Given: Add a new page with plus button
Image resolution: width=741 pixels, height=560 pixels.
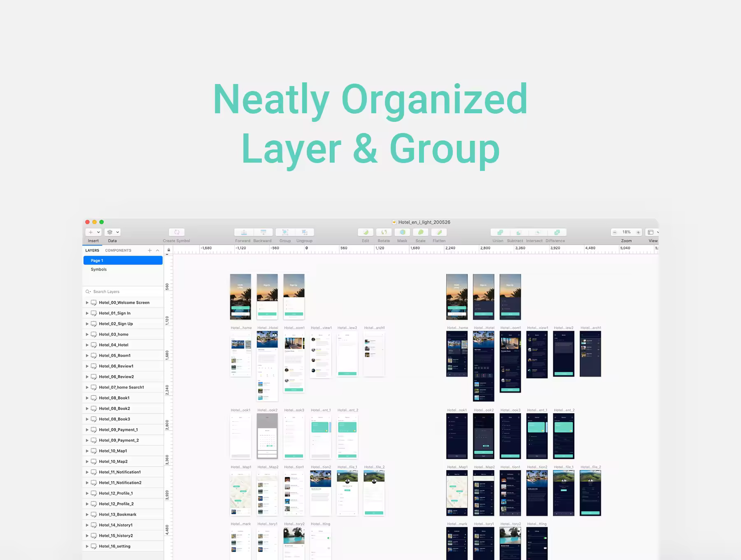Looking at the screenshot, I should [149, 250].
